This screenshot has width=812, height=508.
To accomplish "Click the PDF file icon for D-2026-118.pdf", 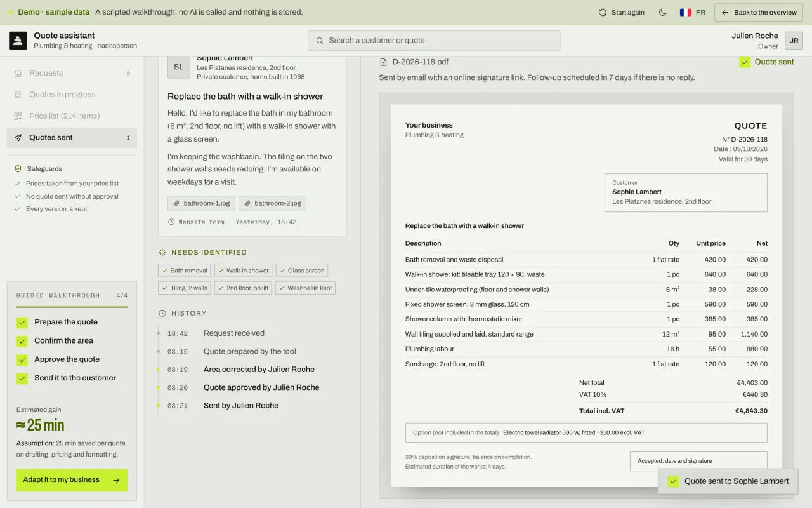I will point(383,62).
